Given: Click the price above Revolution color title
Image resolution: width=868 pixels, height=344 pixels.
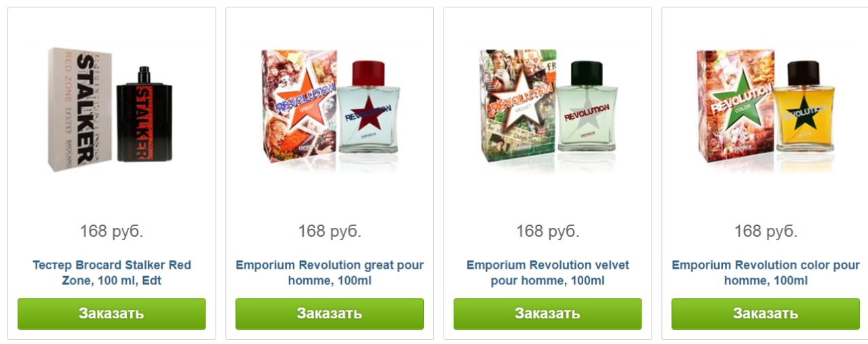Looking at the screenshot, I should pos(766,231).
